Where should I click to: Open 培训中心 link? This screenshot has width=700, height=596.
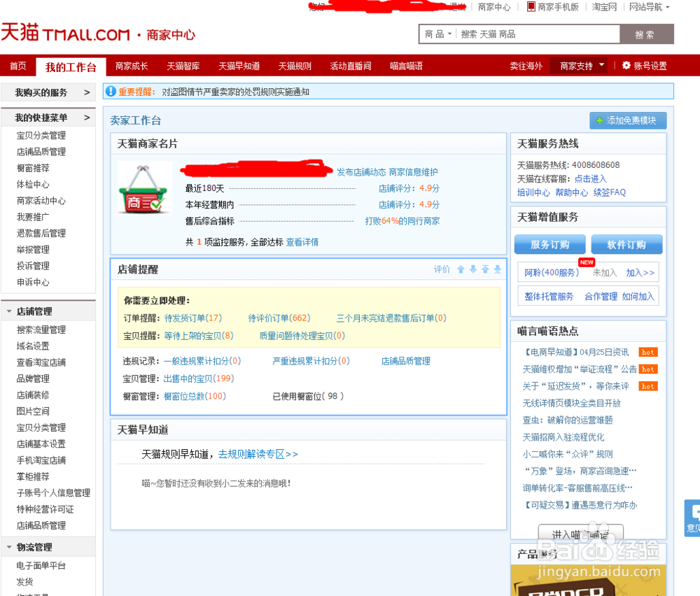point(533,192)
